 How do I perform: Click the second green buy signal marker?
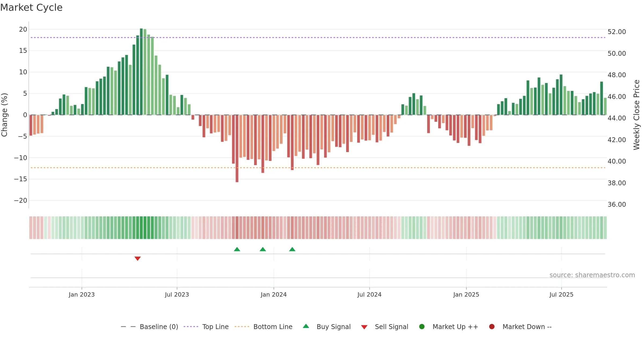click(263, 249)
